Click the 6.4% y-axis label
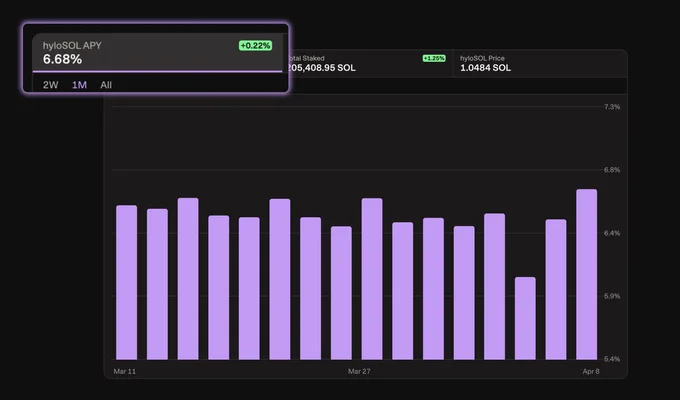Viewport: 680px width, 400px height. (612, 233)
